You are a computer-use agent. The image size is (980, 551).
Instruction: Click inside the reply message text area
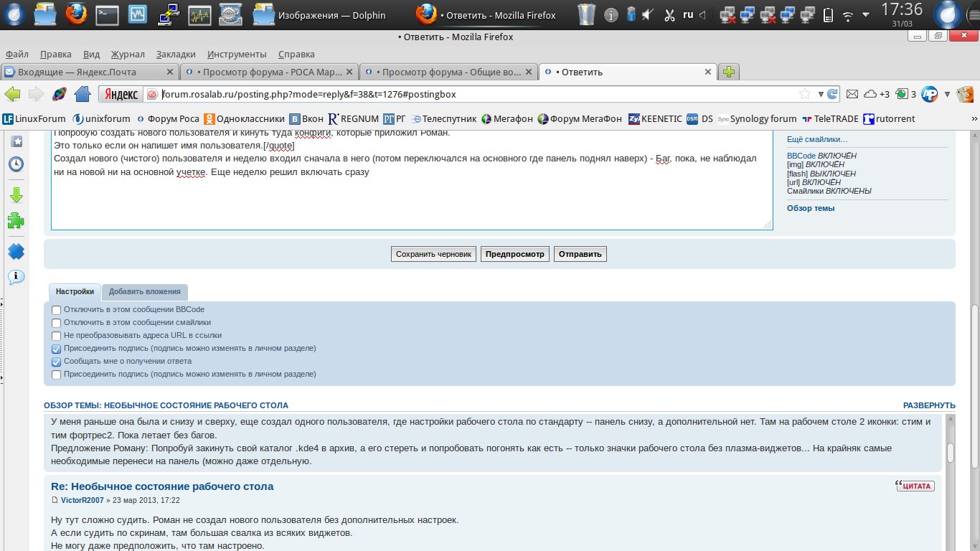[x=410, y=182]
